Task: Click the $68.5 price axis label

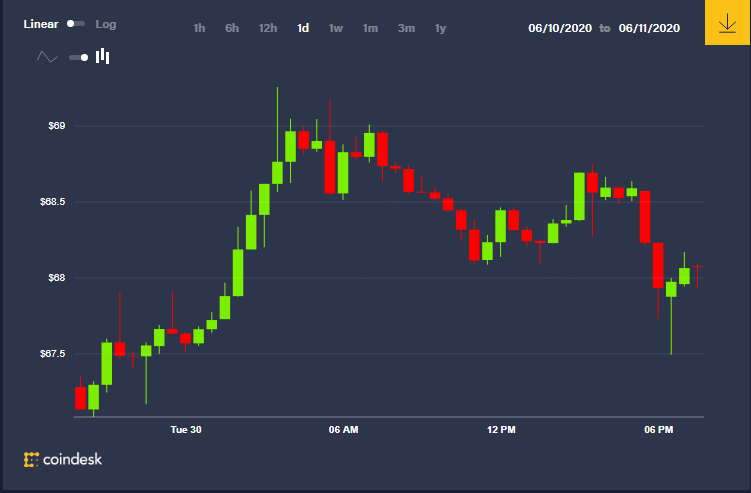Action: pos(53,202)
